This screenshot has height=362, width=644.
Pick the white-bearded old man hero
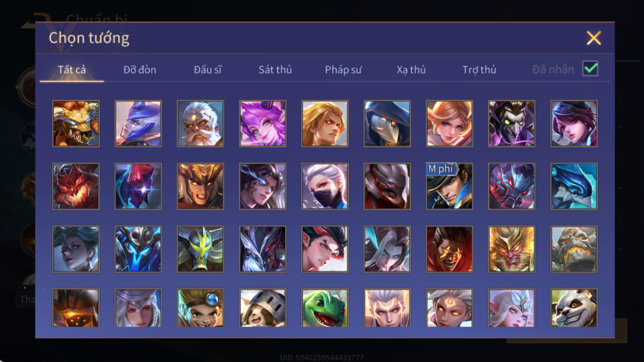click(200, 123)
